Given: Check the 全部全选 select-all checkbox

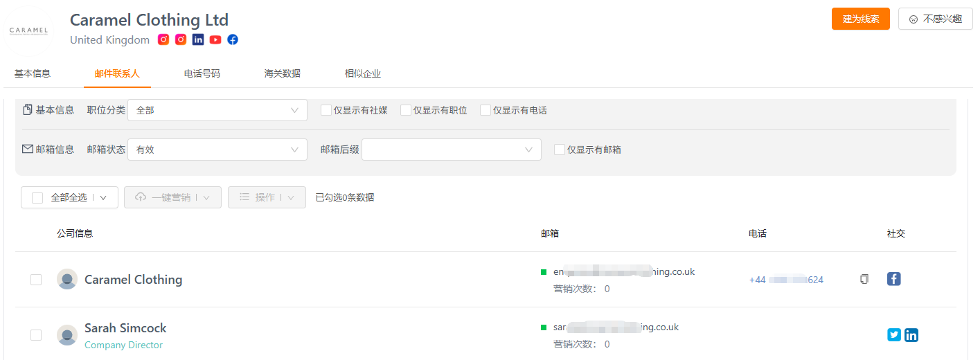Looking at the screenshot, I should (37, 198).
